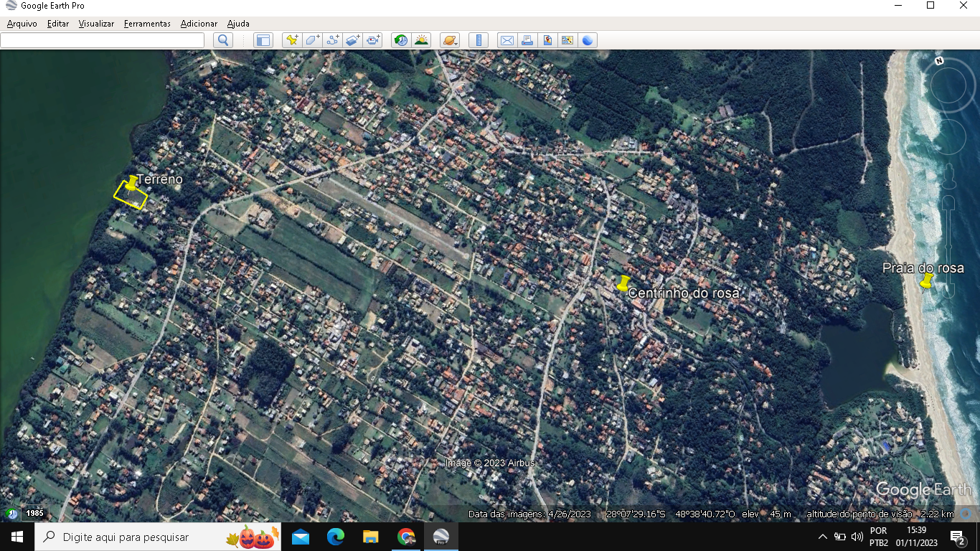Viewport: 980px width, 551px height.
Task: Click the 1985 historical imagery button
Action: pyautogui.click(x=34, y=514)
